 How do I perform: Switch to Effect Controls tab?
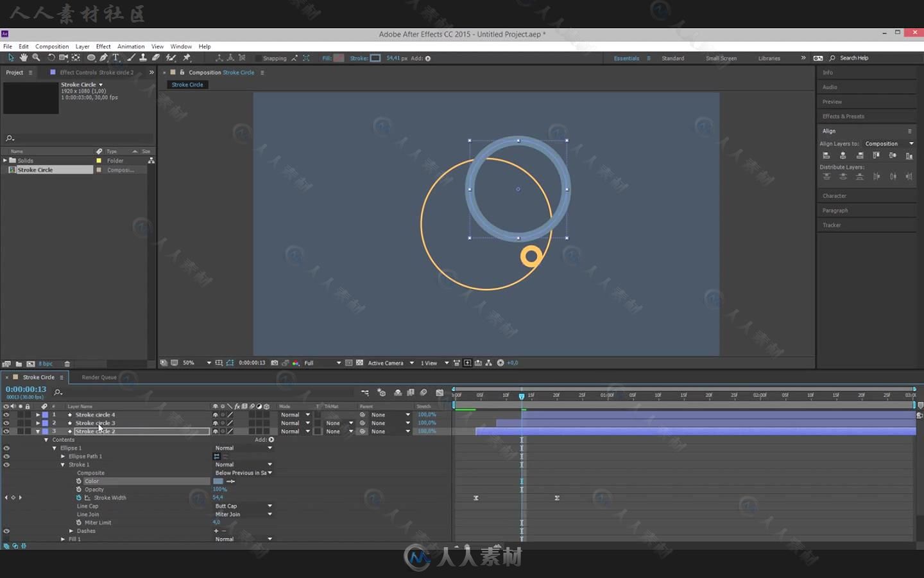(x=96, y=73)
